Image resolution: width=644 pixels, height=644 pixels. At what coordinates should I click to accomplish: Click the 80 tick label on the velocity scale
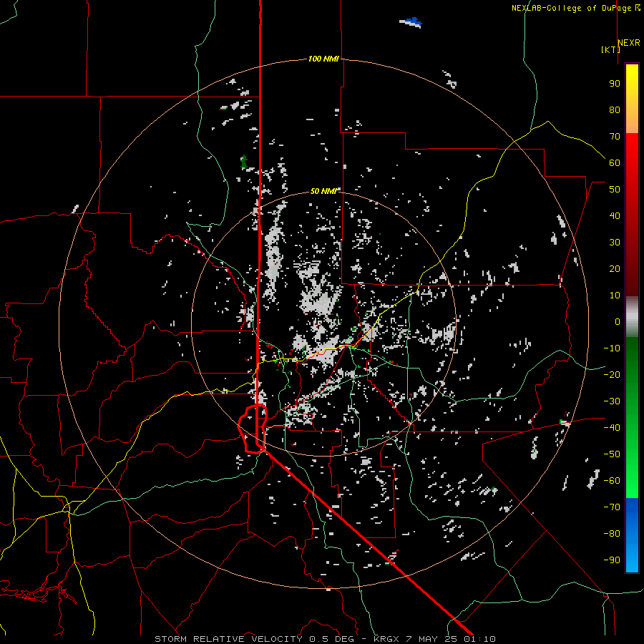coord(615,110)
